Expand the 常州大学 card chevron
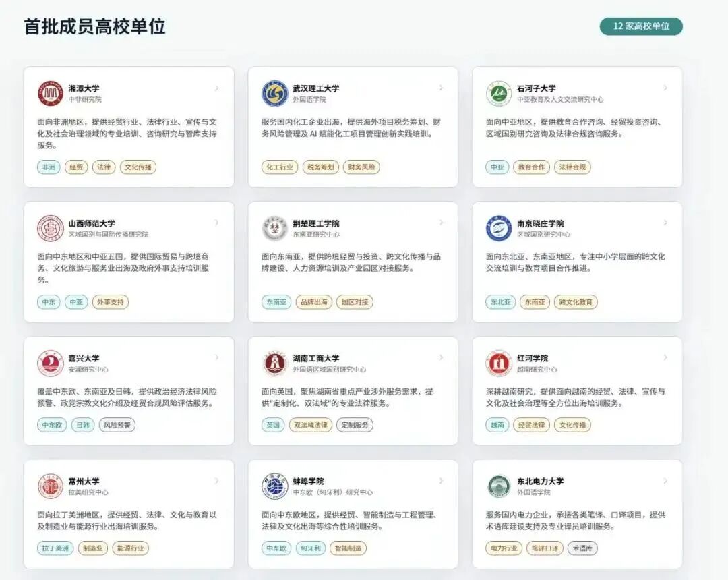This screenshot has height=580, width=728. tap(217, 481)
